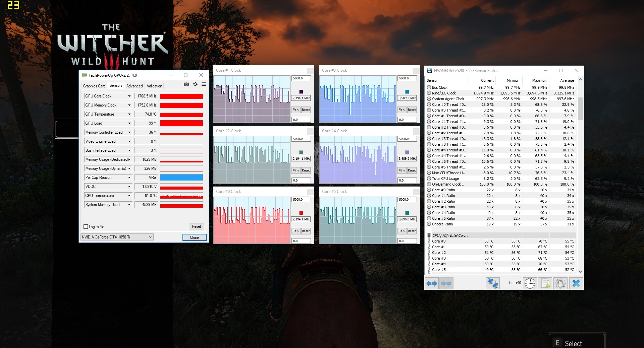Click Fit y in Core #1 Clock graph
The image size is (644, 348).
click(296, 110)
